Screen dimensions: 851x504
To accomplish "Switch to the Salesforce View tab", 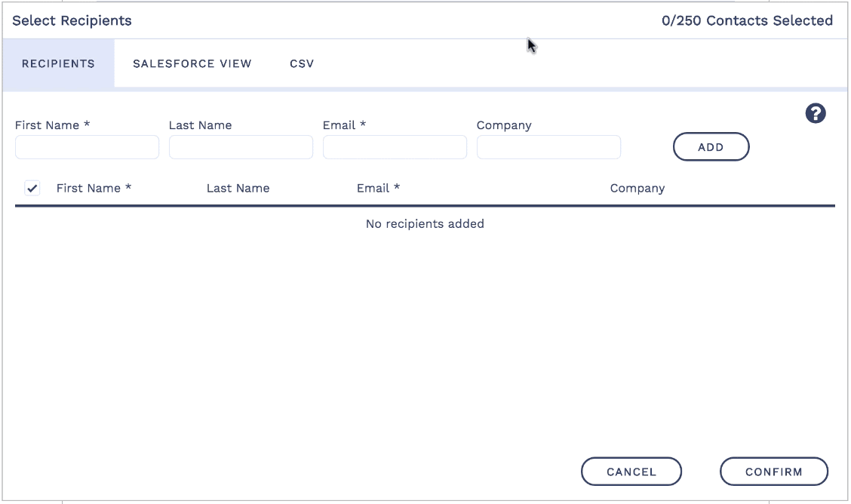I will 192,63.
